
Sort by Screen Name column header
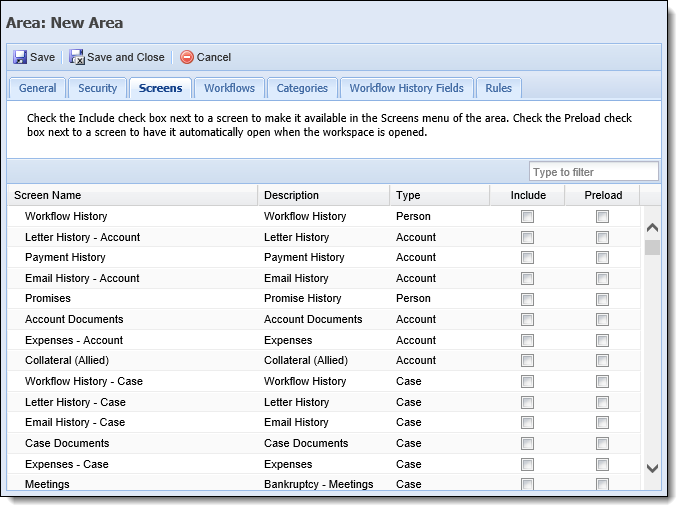pos(132,195)
